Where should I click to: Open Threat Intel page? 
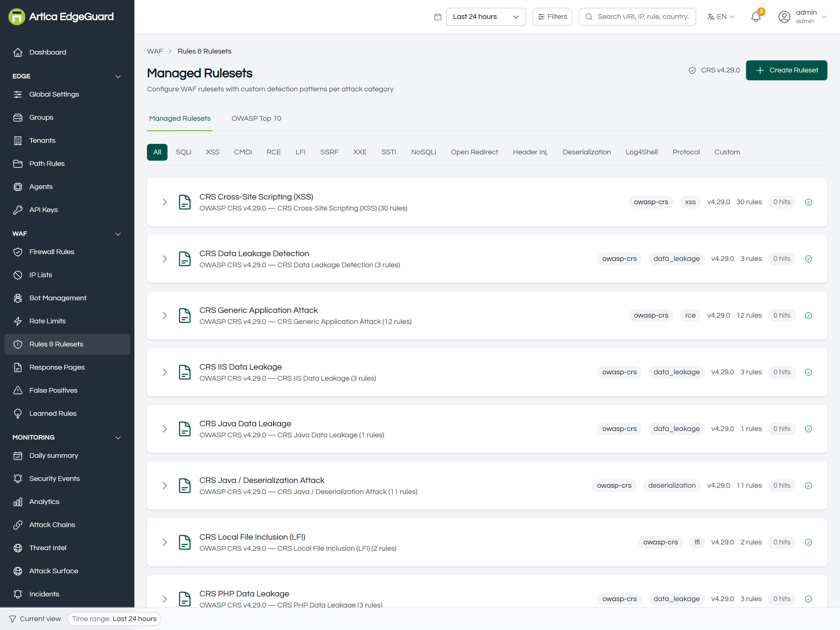click(x=67, y=548)
